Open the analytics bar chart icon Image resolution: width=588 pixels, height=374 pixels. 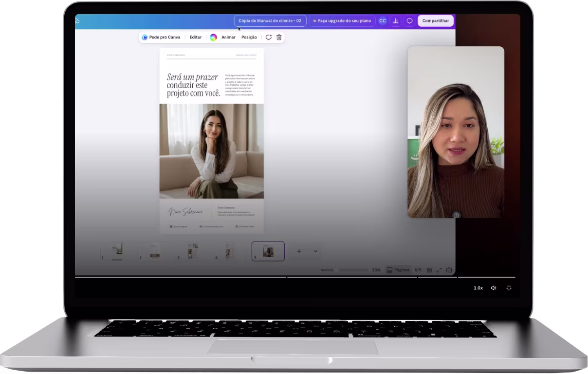396,21
